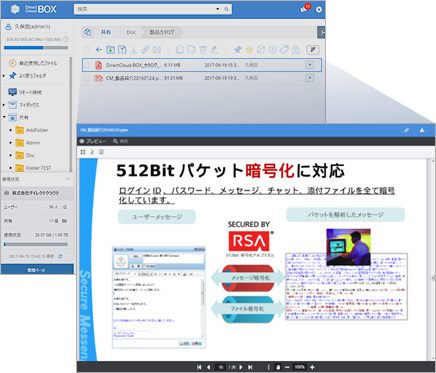The image size is (436, 373).
Task: Click the back arrow in file toolbar
Action: pos(99,50)
